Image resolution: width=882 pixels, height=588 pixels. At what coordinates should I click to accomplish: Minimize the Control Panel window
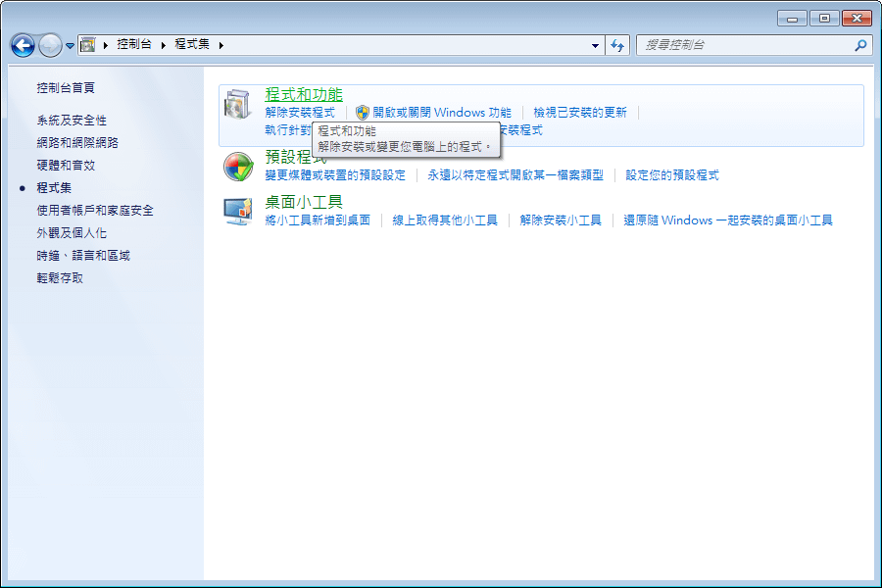792,19
